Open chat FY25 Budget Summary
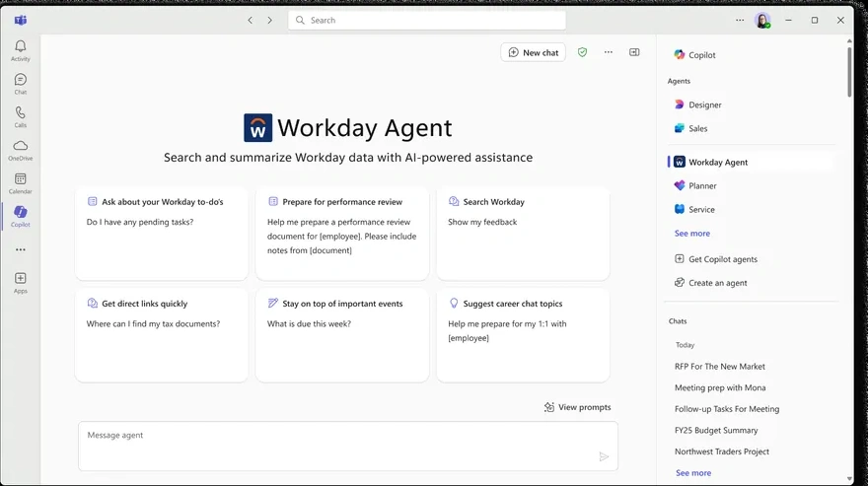The width and height of the screenshot is (868, 486). pos(716,431)
